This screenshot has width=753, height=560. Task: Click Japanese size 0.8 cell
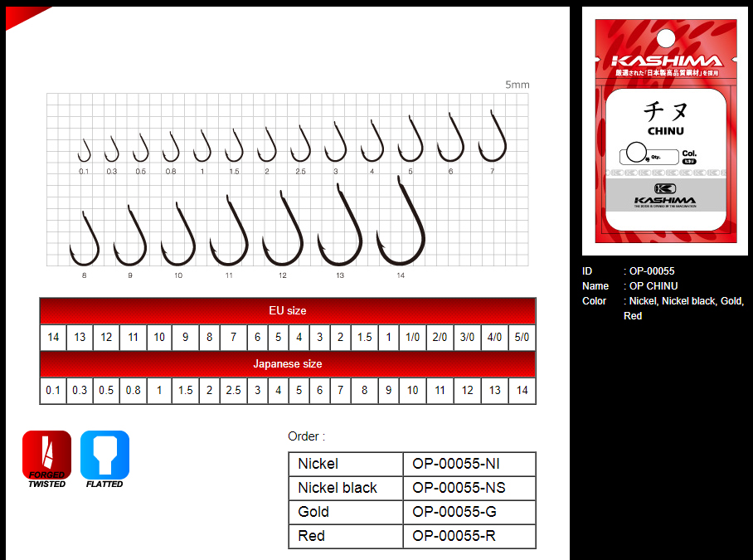(x=133, y=391)
